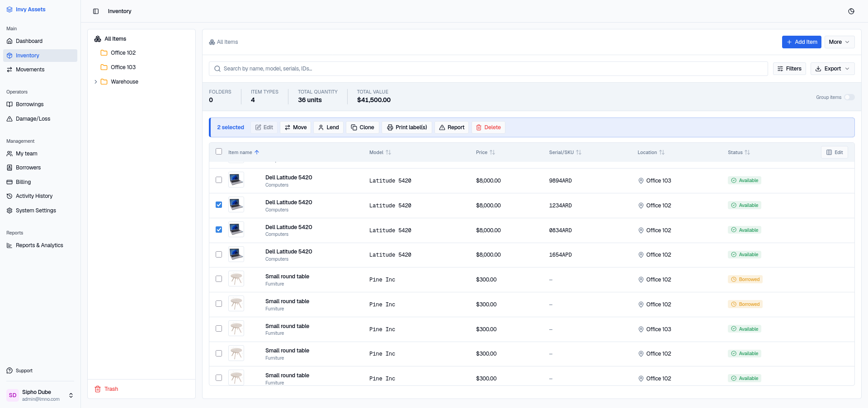This screenshot has height=408, width=868.
Task: Toggle the sidebar panel icon beside Inventory
Action: 96,11
